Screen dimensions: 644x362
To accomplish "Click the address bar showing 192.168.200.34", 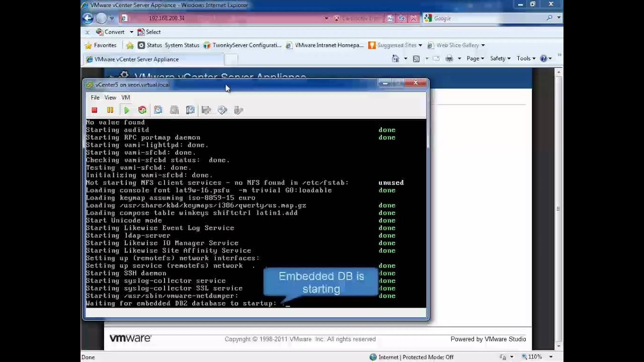I will pos(224,18).
